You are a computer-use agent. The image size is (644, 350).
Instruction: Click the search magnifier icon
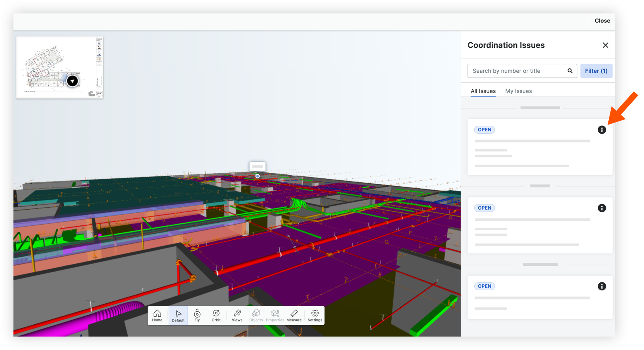click(570, 71)
